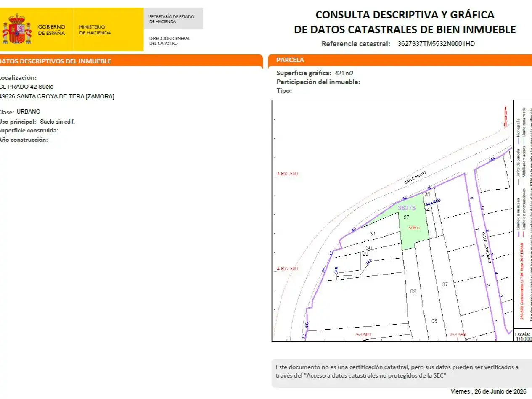Image resolution: width=532 pixels, height=399 pixels.
Task: Click 'Participación del inmueble:' label
Action: point(318,82)
